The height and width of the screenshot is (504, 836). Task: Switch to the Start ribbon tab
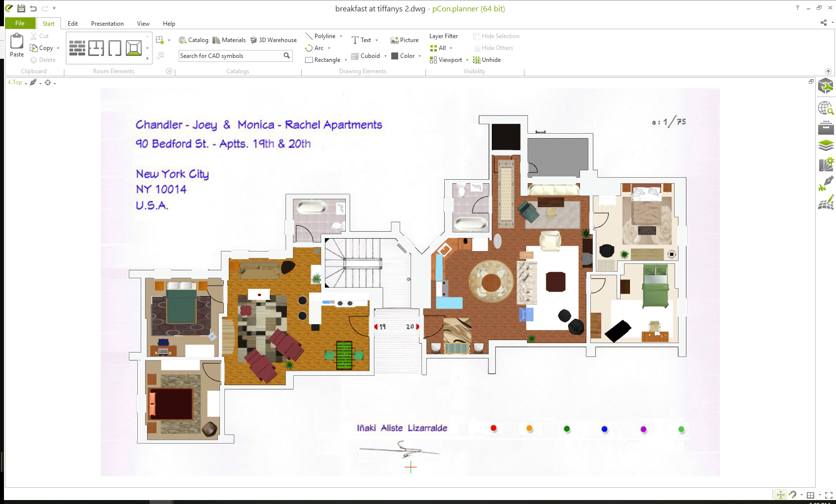(49, 24)
